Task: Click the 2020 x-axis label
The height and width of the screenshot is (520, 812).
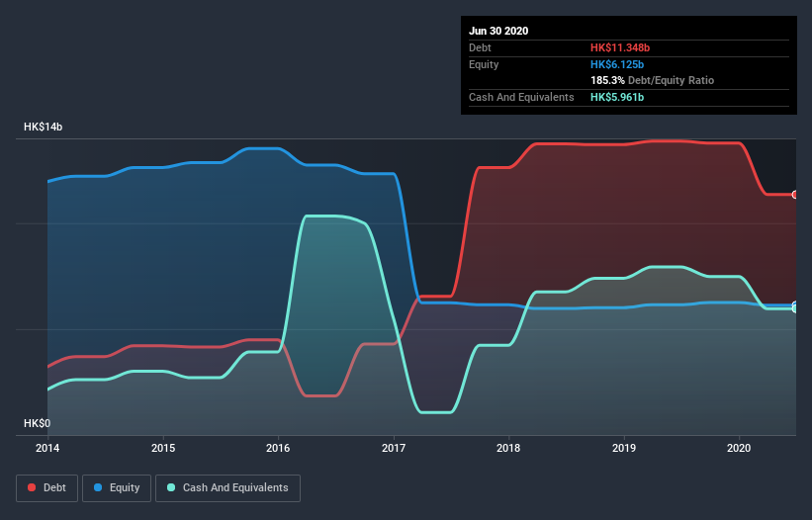Action: click(x=739, y=448)
